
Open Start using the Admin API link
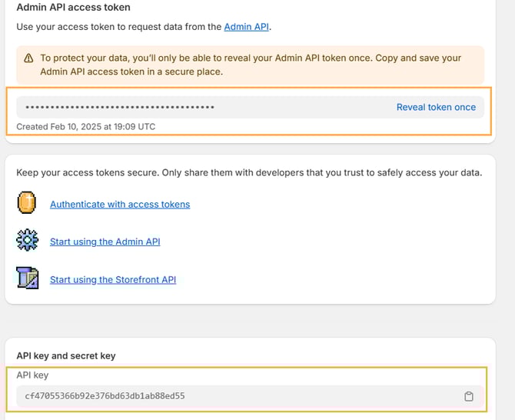(x=105, y=242)
